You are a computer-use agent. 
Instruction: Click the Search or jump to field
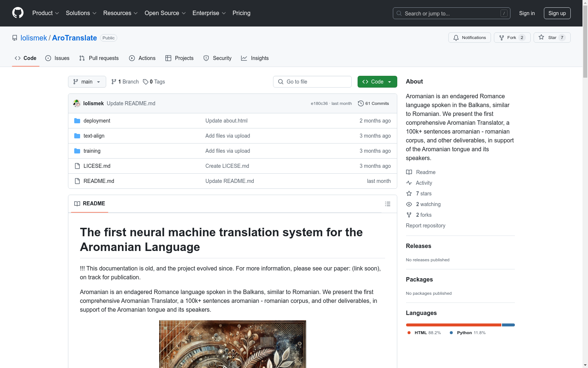click(452, 13)
